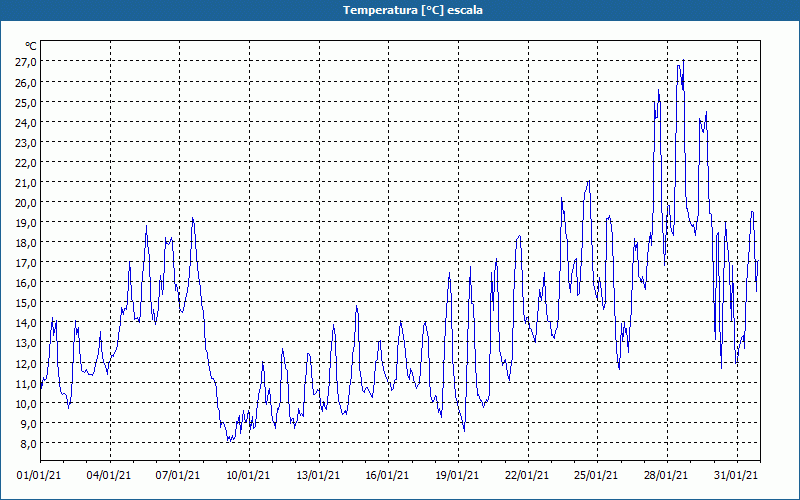Select the 16/01/21 date label

point(387,476)
